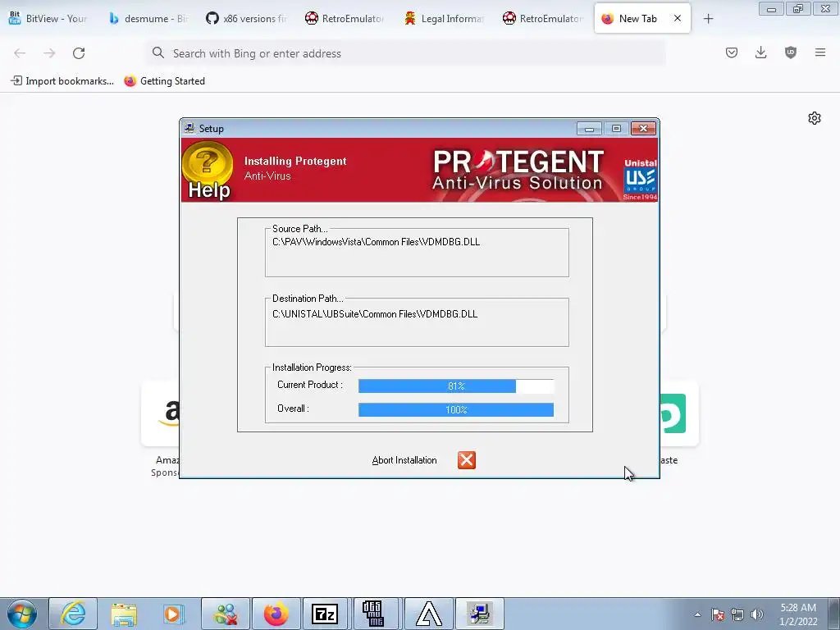Click the volume speaker tray icon
The image size is (840, 630).
757,615
